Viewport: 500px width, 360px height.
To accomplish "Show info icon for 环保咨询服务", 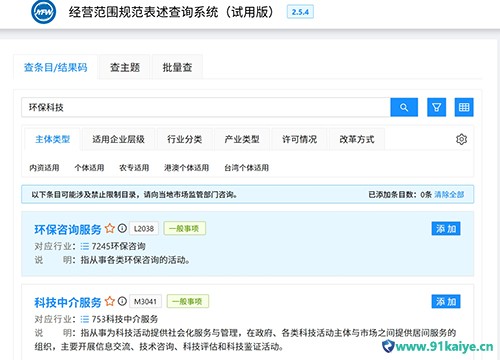I will [x=122, y=228].
